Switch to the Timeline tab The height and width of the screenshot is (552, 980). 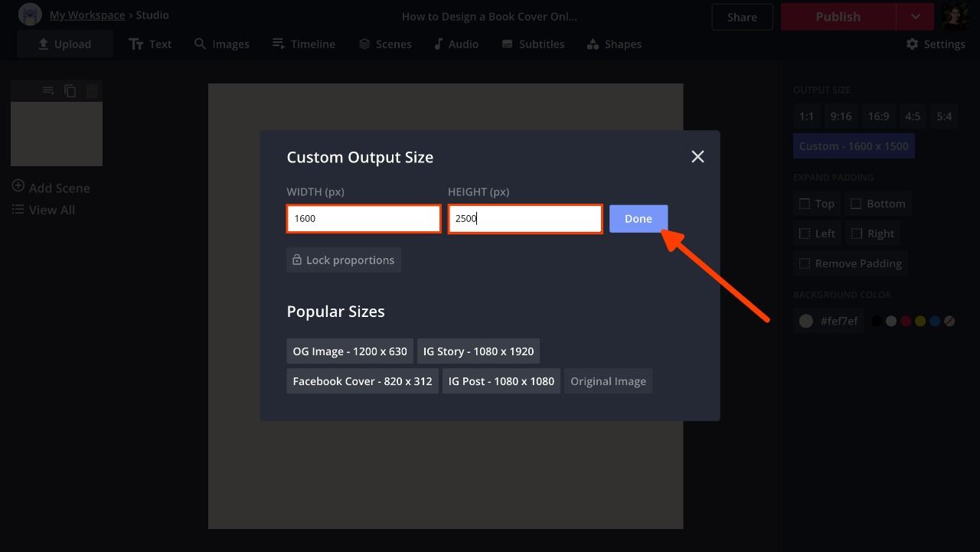coord(304,44)
